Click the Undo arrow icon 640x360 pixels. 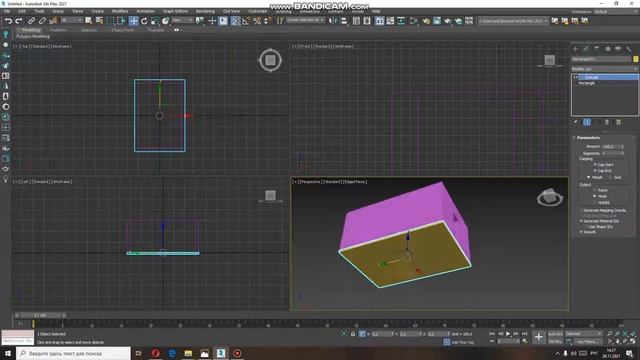click(8, 21)
